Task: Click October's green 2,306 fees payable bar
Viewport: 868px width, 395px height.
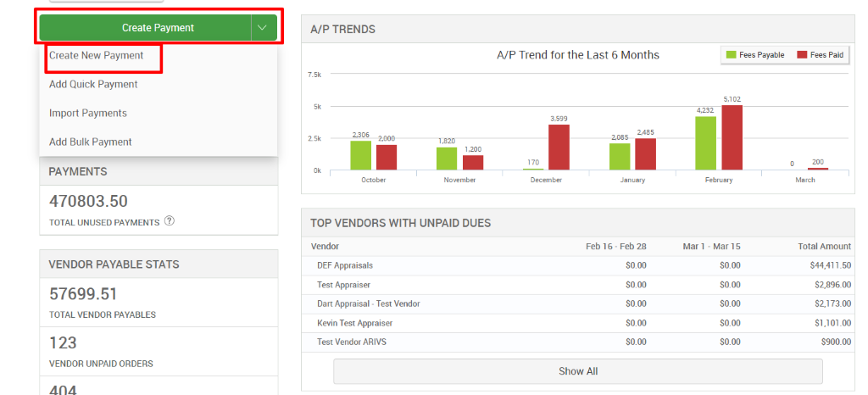Action: coord(360,155)
